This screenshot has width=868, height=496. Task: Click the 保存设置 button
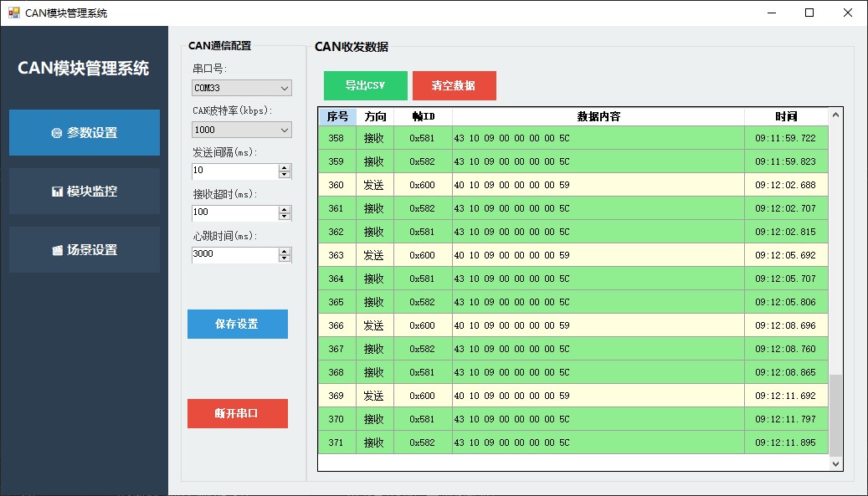(x=237, y=325)
